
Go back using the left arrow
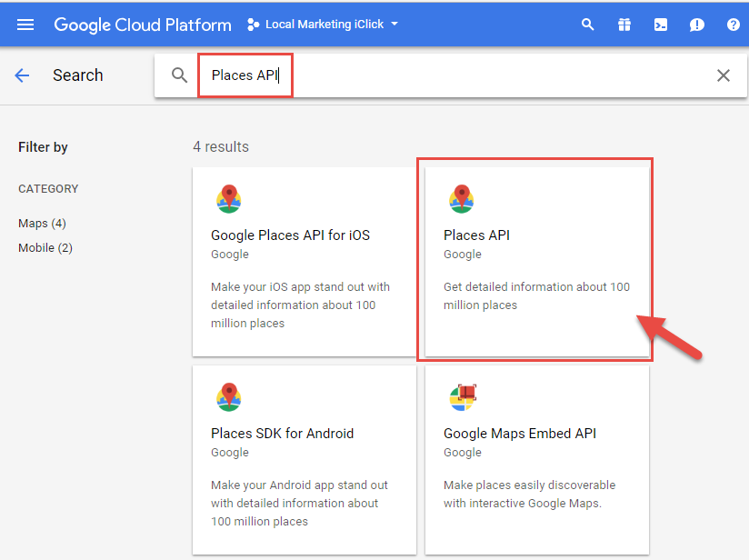[22, 75]
